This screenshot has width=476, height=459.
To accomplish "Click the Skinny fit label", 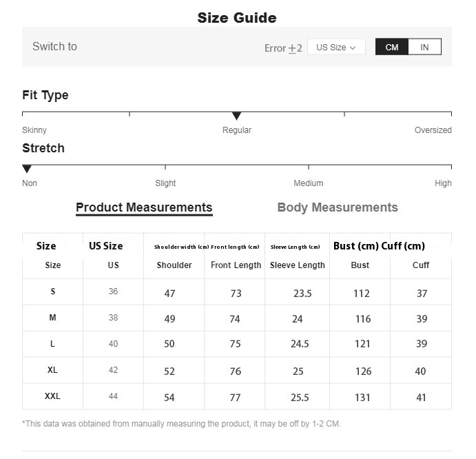I will pyautogui.click(x=34, y=130).
